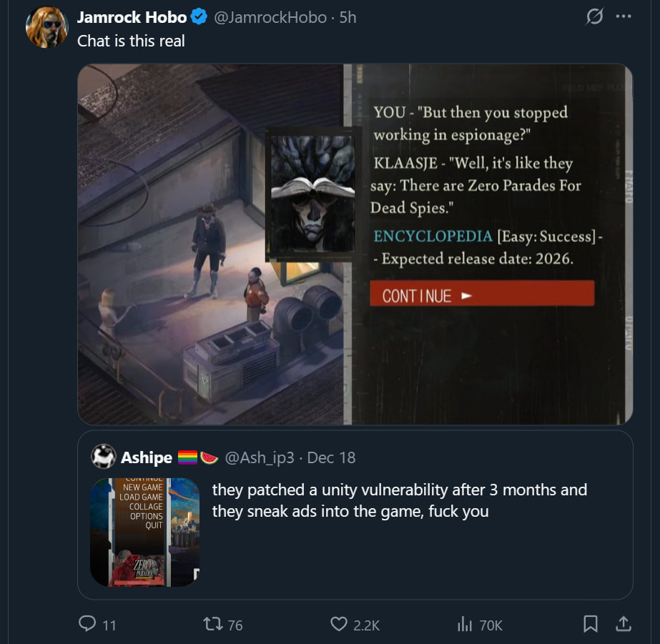Click the blue verified badge
The width and height of the screenshot is (660, 644).
(200, 17)
